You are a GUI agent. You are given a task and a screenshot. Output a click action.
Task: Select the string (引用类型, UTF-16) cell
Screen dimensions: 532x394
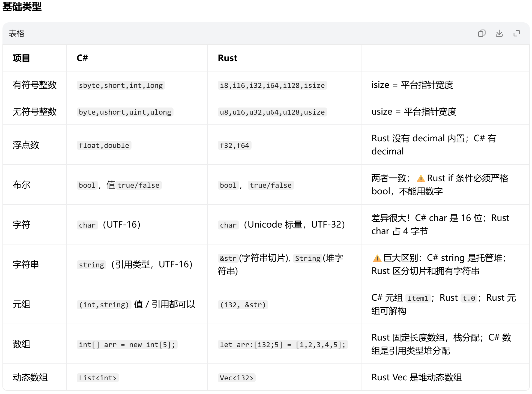135,264
